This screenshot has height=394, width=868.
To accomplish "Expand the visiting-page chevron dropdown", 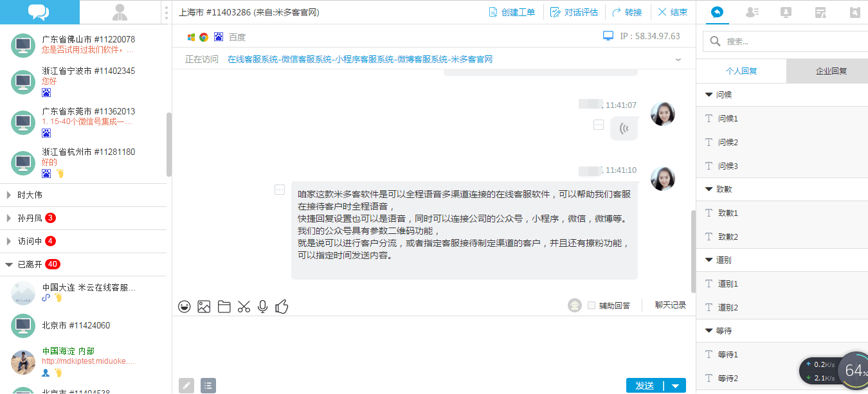I will point(678,59).
